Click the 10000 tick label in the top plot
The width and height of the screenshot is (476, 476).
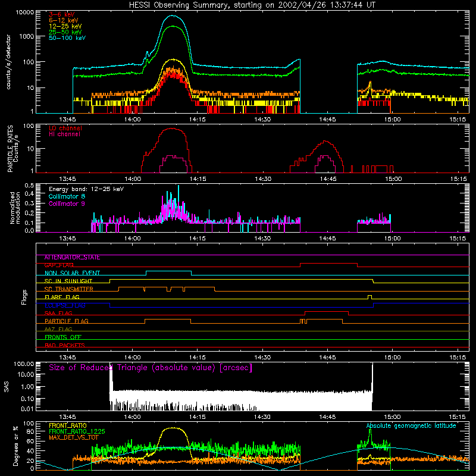pyautogui.click(x=25, y=12)
